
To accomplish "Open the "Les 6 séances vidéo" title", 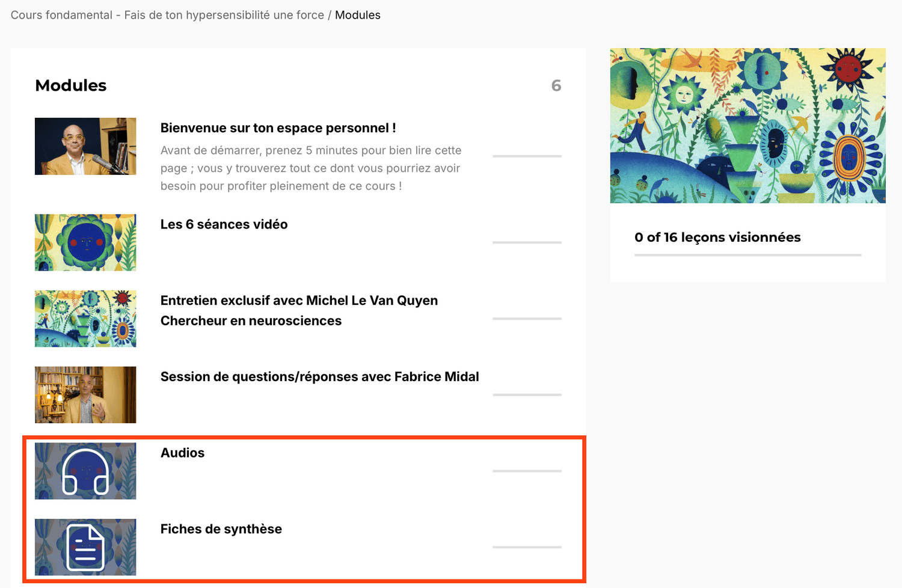I will pos(224,224).
